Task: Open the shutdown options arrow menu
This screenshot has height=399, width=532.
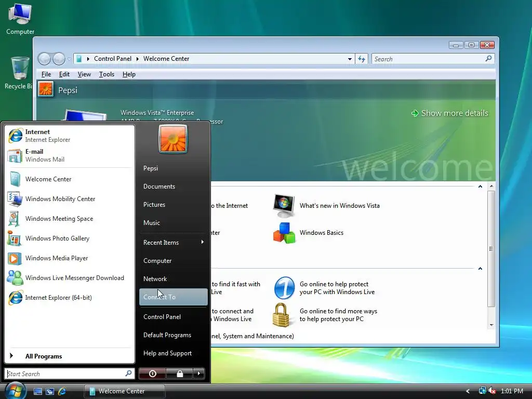Action: tap(199, 374)
